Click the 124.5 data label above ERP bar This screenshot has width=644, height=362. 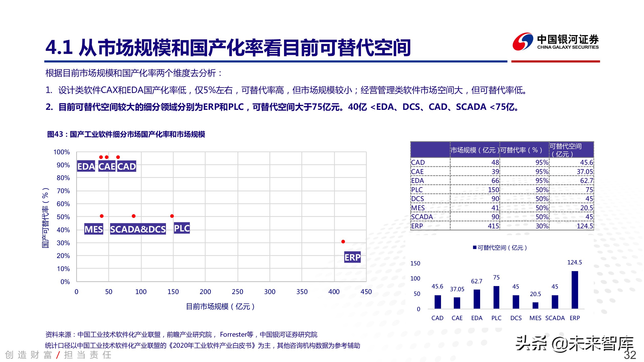(574, 262)
